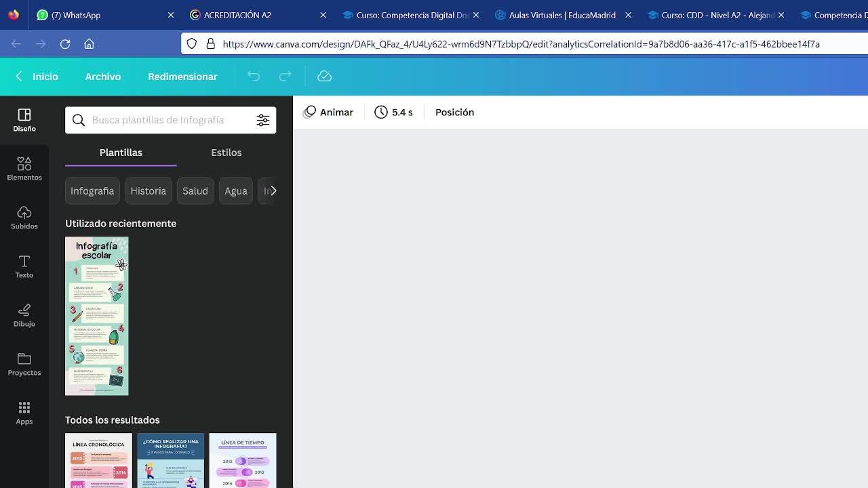This screenshot has width=868, height=488.
Task: Switch to the ACREDITACIÓN A2 tab
Action: click(258, 15)
